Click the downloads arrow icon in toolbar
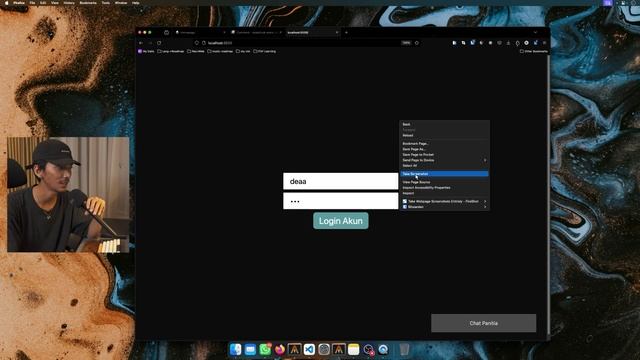The image size is (640, 360). (509, 43)
